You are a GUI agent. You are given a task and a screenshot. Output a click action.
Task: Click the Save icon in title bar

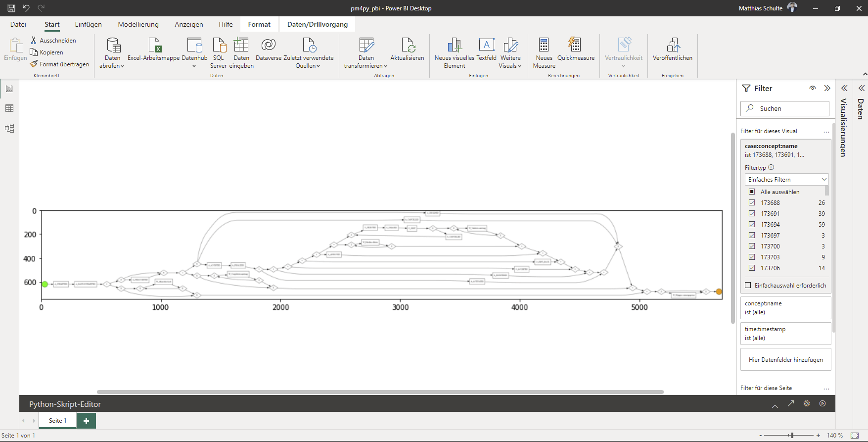(x=11, y=8)
